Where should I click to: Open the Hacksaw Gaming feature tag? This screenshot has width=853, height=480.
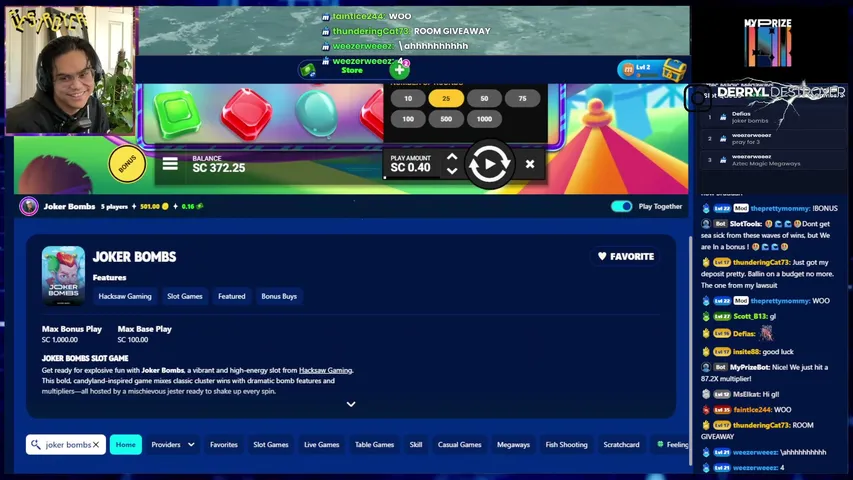point(125,296)
